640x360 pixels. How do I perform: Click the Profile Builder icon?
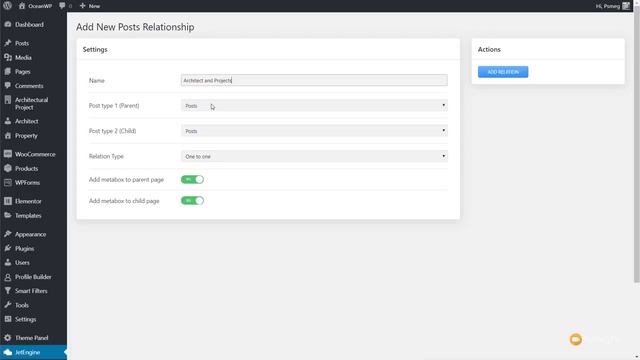(x=8, y=277)
